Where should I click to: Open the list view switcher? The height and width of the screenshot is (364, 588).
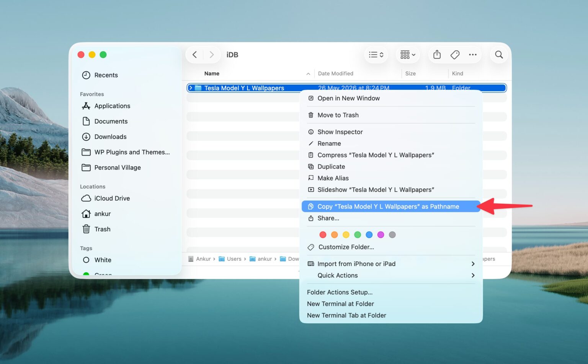tap(376, 55)
